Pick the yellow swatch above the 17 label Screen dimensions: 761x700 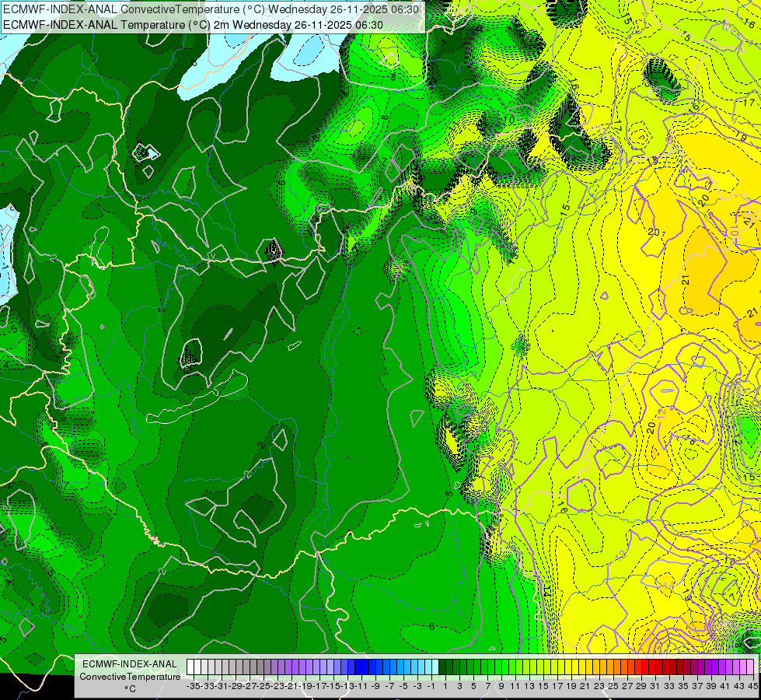(x=561, y=667)
